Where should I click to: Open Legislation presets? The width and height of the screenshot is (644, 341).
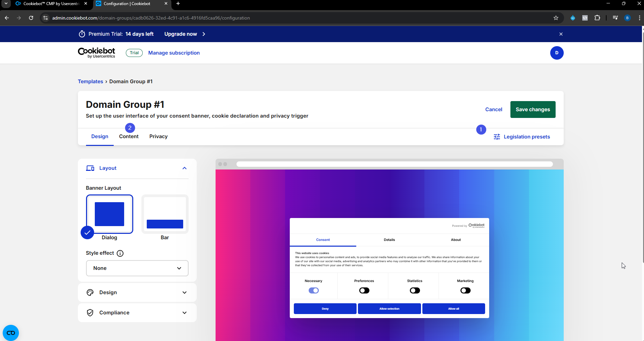[x=522, y=137]
